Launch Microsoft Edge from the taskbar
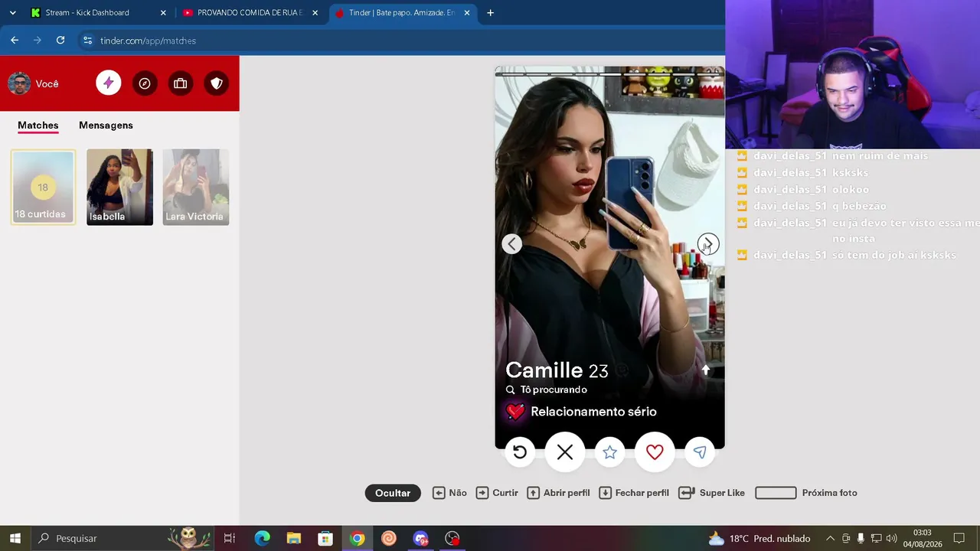The image size is (980, 551). click(262, 539)
